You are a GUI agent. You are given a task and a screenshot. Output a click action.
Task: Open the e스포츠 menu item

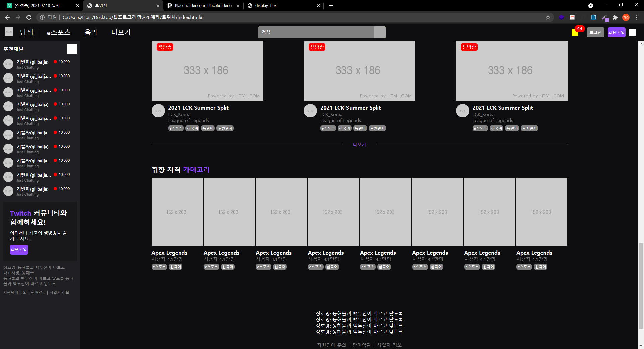tap(59, 32)
